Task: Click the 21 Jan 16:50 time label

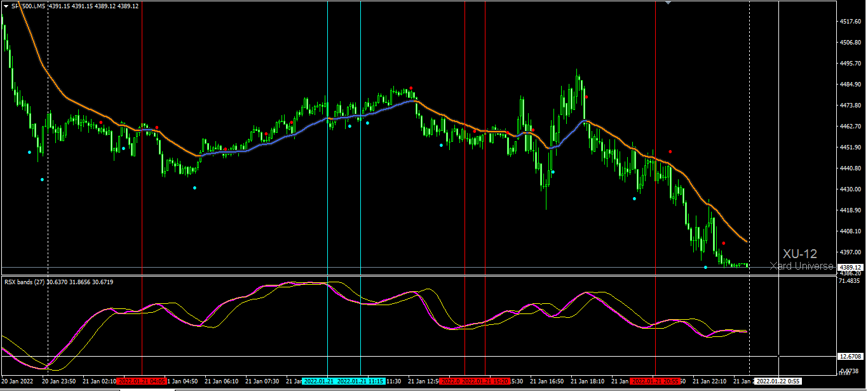Action: (547, 381)
